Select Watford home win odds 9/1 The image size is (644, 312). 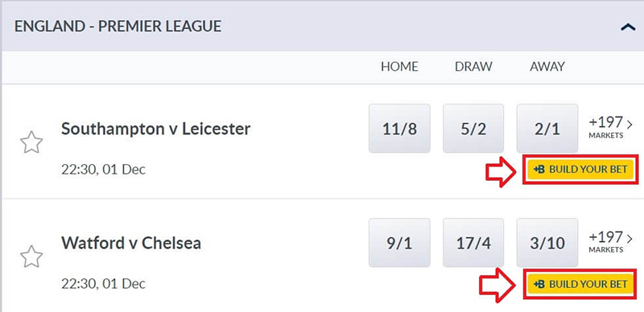(x=399, y=243)
